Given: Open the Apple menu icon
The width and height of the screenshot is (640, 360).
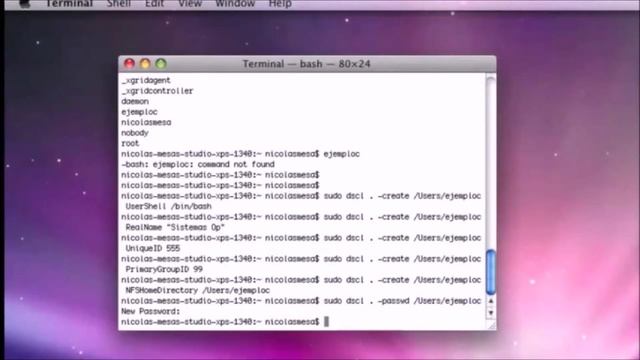Looking at the screenshot, I should point(25,4).
